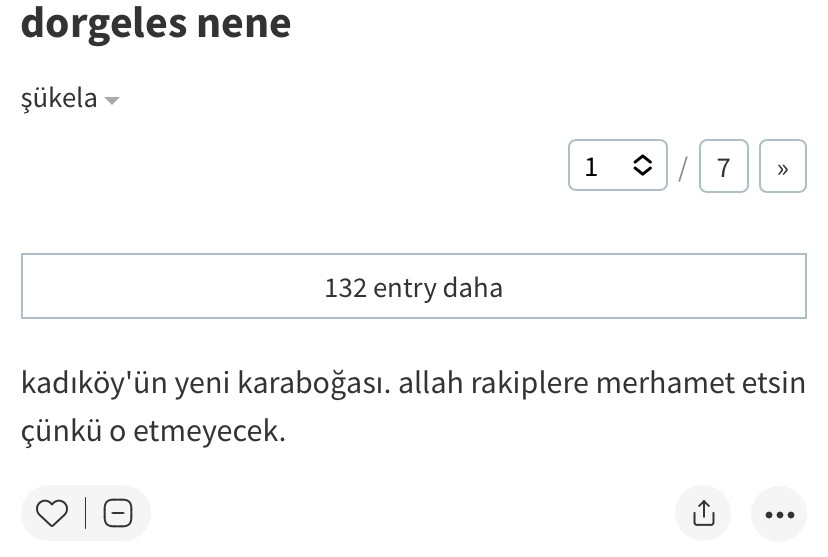Load the "132 entry daha" entries
This screenshot has height=557, width=828.
pyautogui.click(x=413, y=288)
